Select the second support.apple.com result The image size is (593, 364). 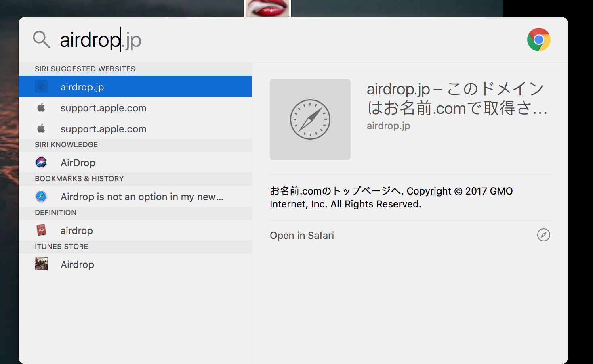coord(135,128)
